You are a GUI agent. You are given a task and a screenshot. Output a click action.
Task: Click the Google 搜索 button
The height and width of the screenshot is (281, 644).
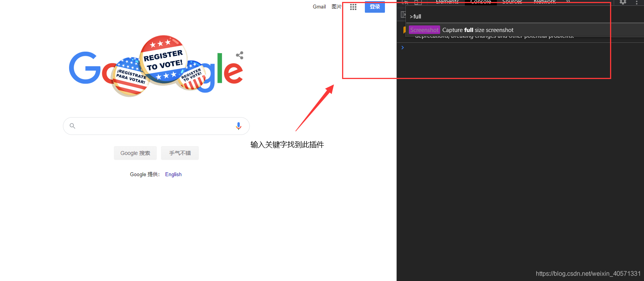(135, 153)
